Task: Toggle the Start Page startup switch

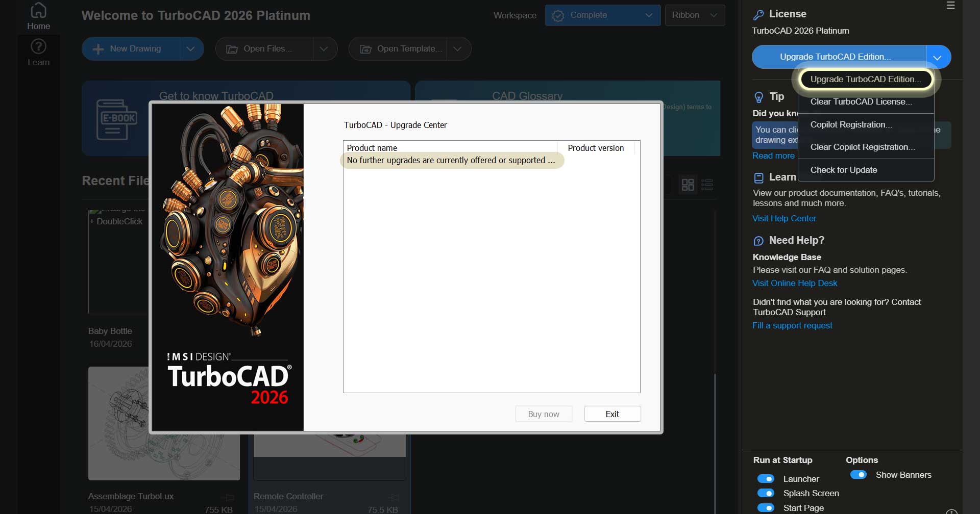Action: (x=766, y=508)
